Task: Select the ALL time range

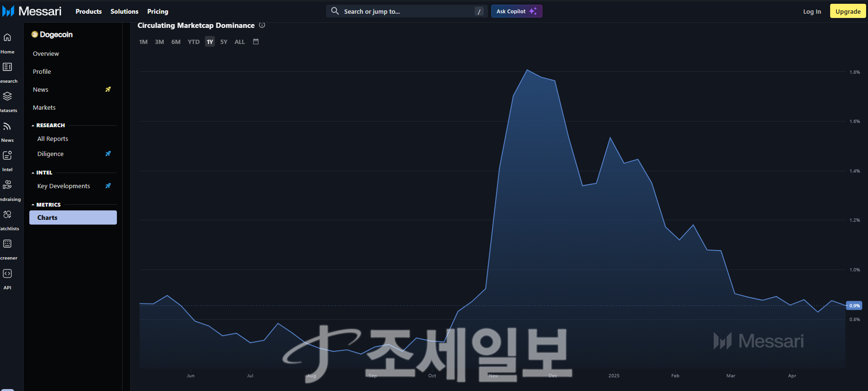Action: click(240, 42)
